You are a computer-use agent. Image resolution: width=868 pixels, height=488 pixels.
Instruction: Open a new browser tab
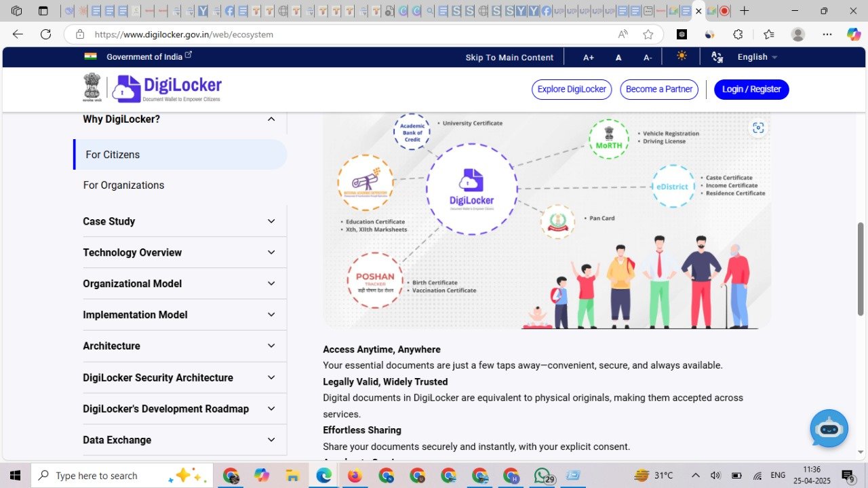tap(745, 11)
